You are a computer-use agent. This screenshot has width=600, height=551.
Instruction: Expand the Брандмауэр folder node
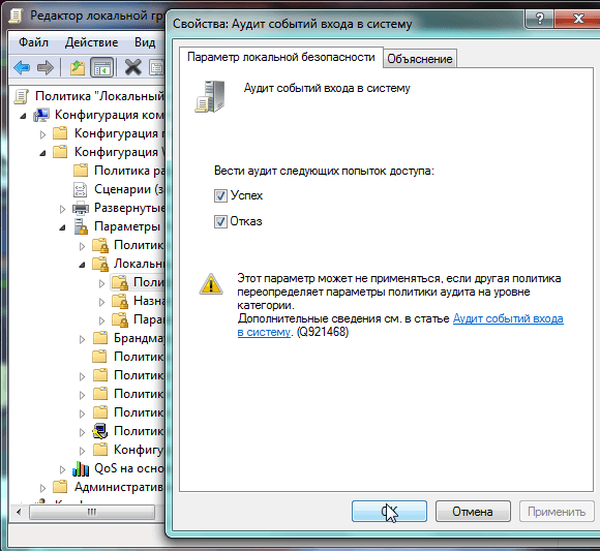(x=81, y=338)
